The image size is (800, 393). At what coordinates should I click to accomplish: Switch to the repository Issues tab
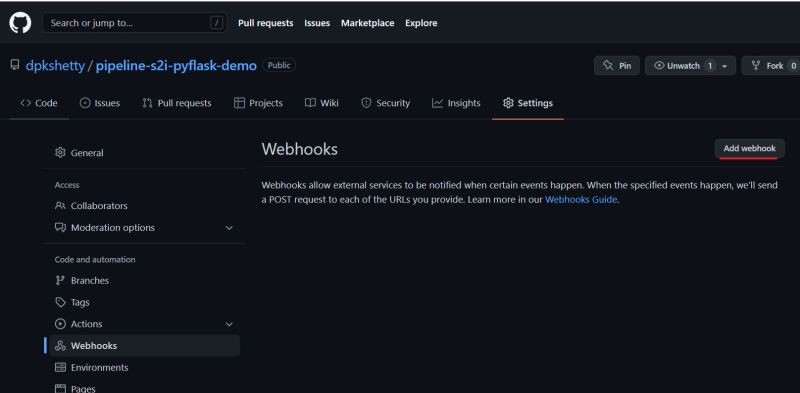[100, 103]
